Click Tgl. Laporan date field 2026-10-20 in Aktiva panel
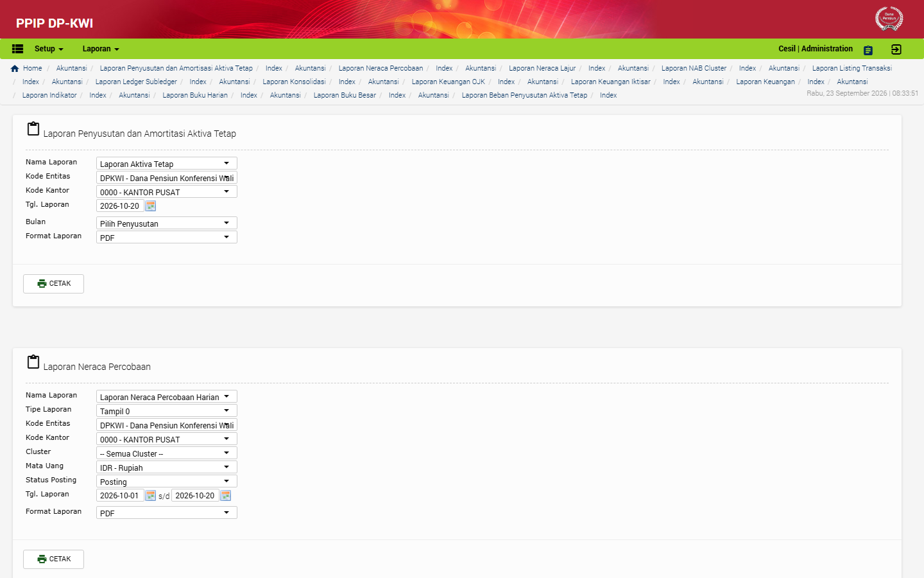Viewport: 924px width, 578px height. (x=120, y=206)
